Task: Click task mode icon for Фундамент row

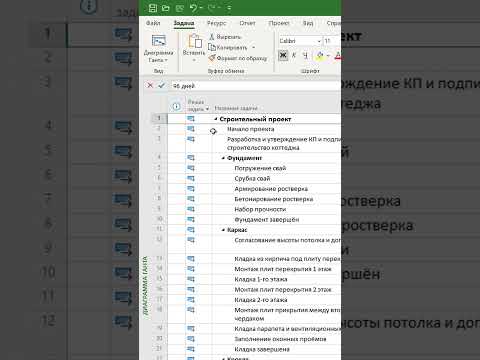Action: tap(191, 158)
